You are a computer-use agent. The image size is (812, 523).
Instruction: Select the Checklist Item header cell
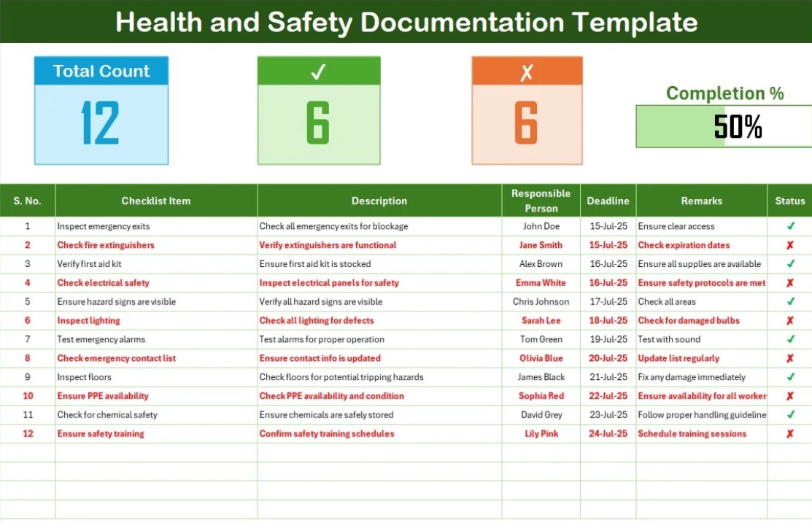click(156, 201)
